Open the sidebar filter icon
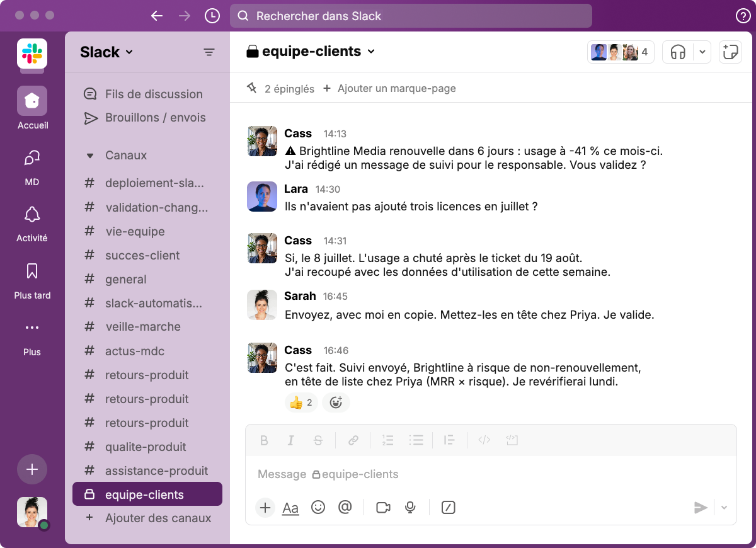 pos(209,52)
